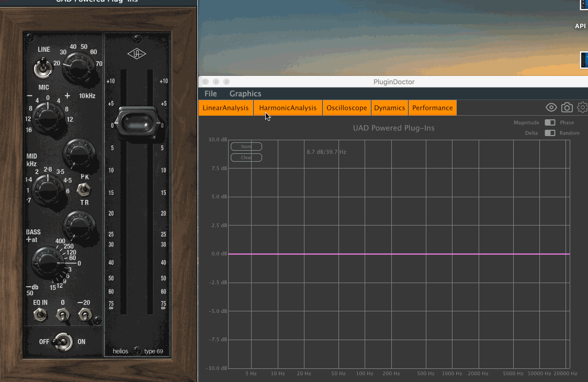Switch to the Performance tab

pyautogui.click(x=433, y=108)
